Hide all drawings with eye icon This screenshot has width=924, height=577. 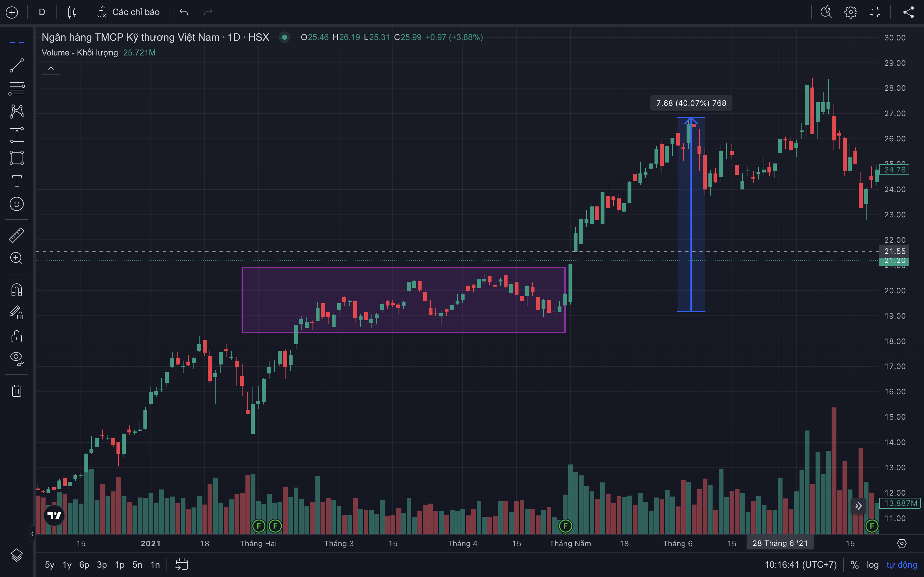coord(16,358)
